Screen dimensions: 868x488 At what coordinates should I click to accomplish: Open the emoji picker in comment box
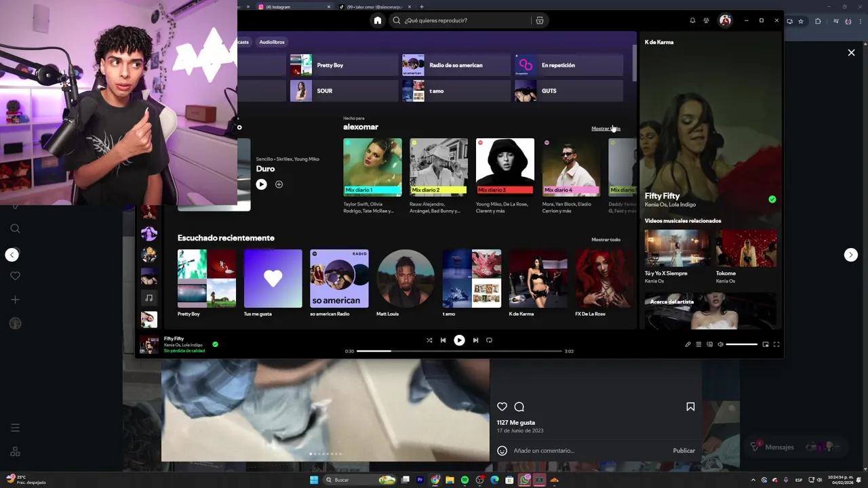click(x=502, y=451)
